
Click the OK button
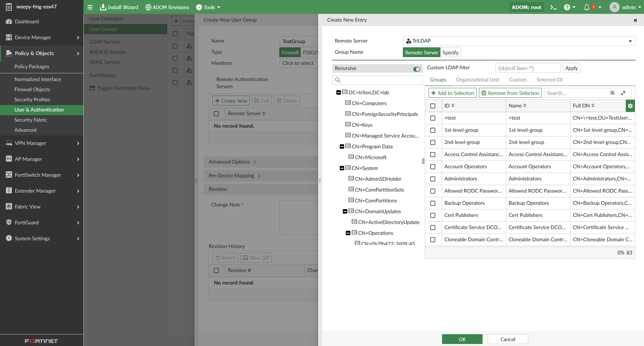[x=462, y=339]
